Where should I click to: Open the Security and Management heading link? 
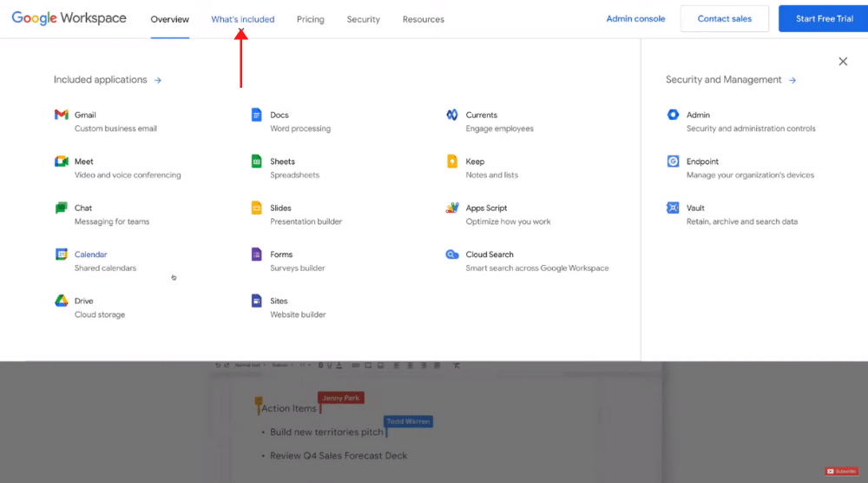coord(724,80)
